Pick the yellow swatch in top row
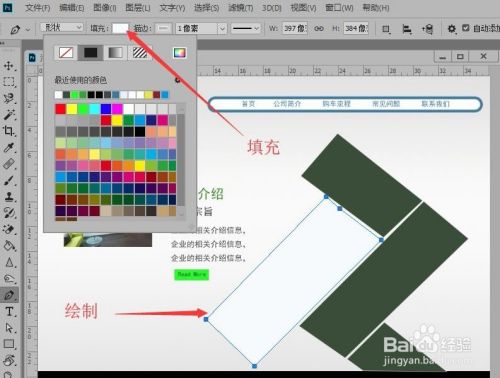The width and height of the screenshot is (500, 378). [72, 109]
